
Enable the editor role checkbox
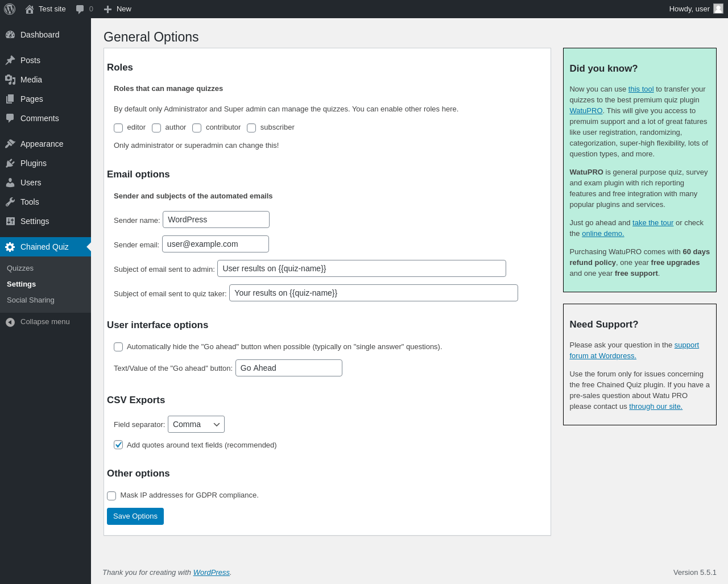[118, 128]
